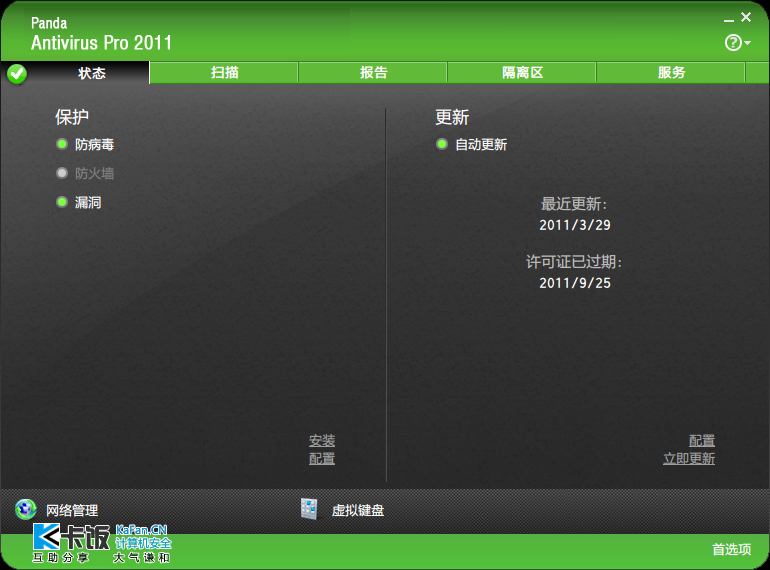Image resolution: width=770 pixels, height=570 pixels.
Task: Click the last update date 2011/3/29
Action: pos(575,225)
